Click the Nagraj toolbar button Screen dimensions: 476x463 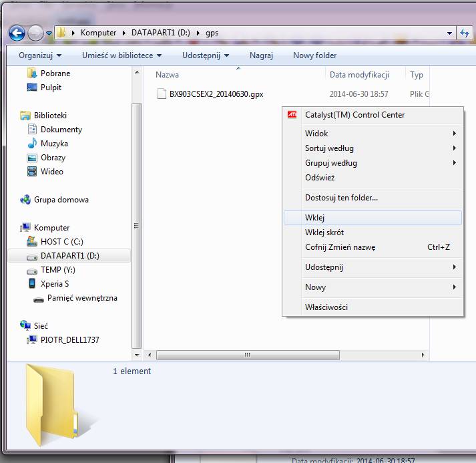click(261, 55)
